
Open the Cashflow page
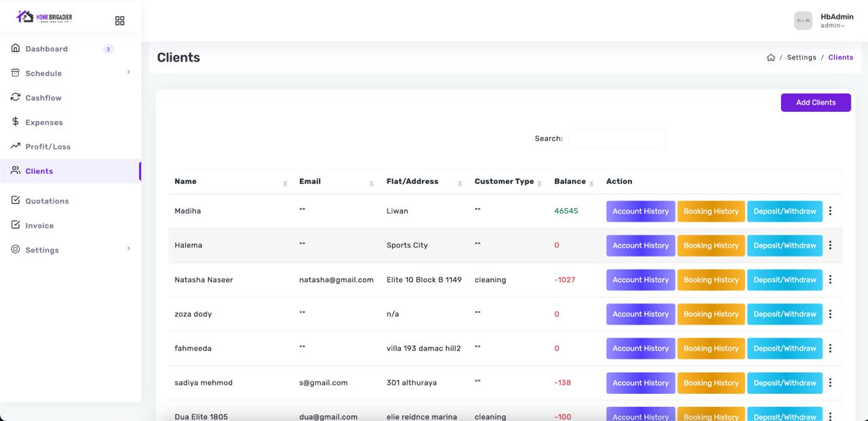[x=43, y=98]
